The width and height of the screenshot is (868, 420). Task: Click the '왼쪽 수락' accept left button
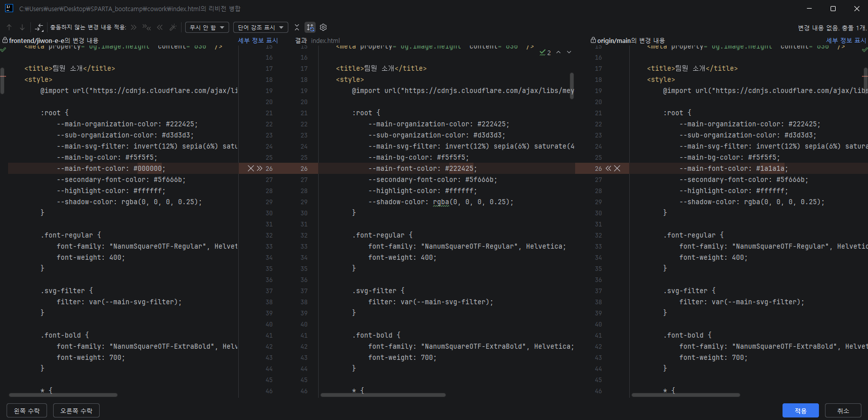coord(27,411)
